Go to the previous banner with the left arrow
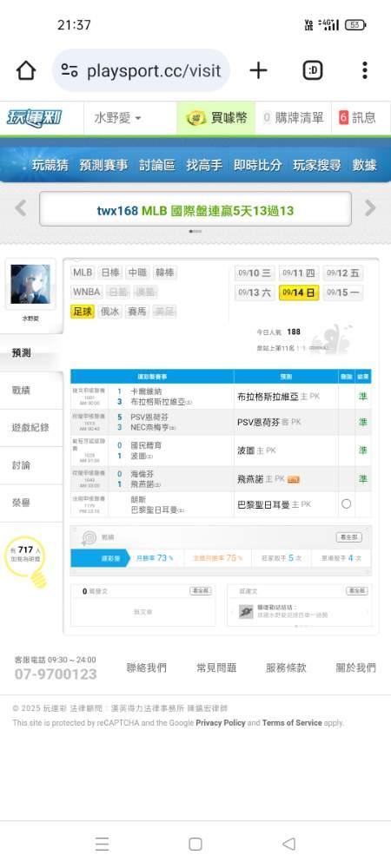This screenshot has height=868, width=391. [21, 208]
